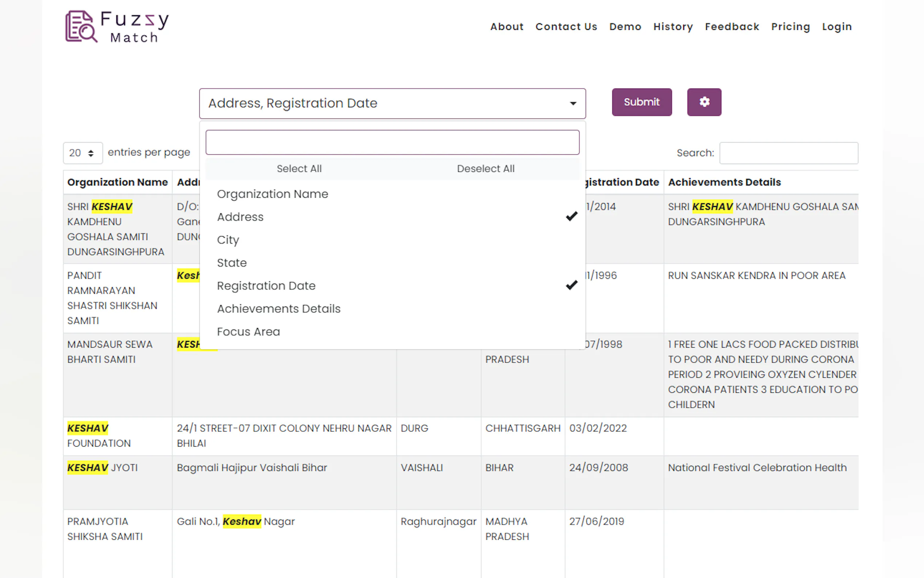Go to the History page

[673, 27]
